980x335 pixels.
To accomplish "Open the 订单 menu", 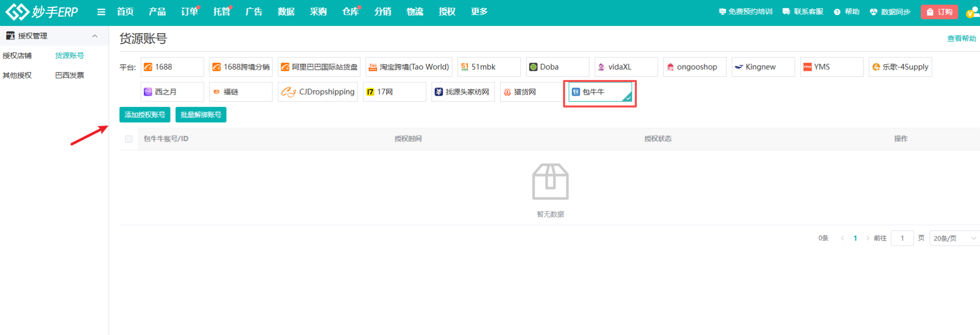I will [189, 11].
